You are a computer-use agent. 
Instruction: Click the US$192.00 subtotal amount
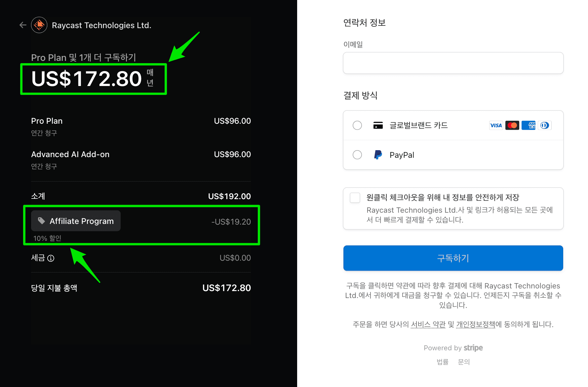[229, 196]
